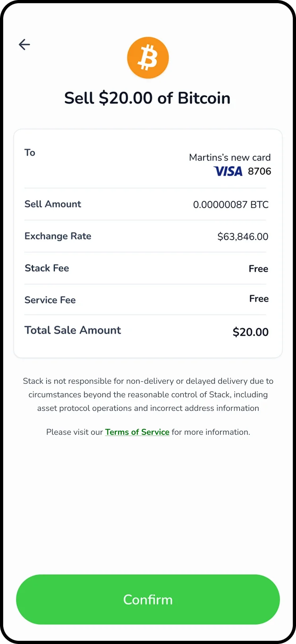Click the $63,846.00 exchange rate value

243,237
